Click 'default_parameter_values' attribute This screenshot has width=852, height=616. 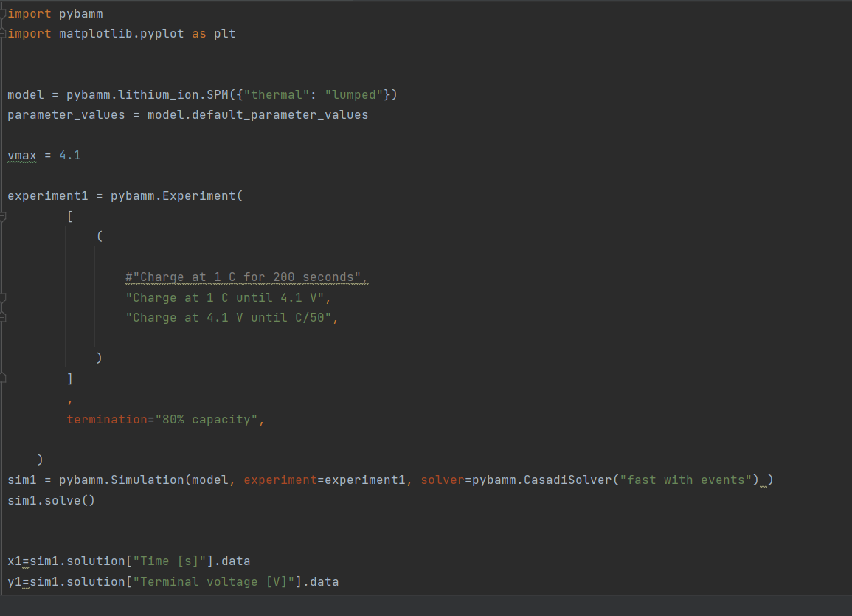(x=280, y=115)
